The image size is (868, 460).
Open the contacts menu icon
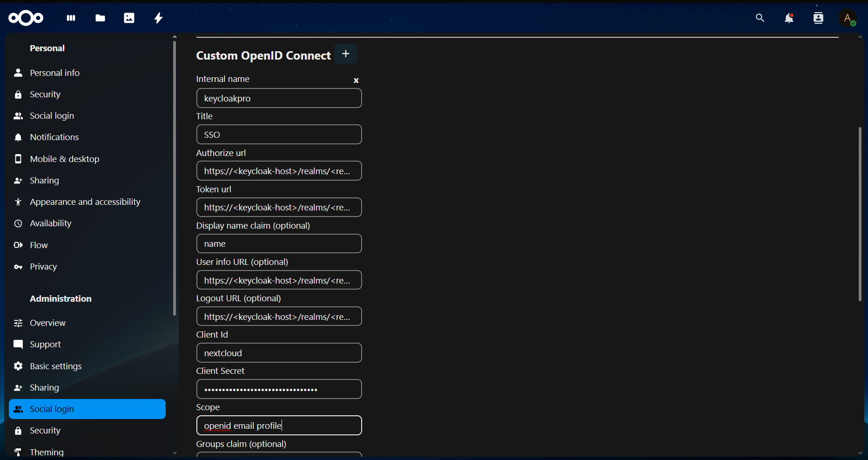point(819,18)
